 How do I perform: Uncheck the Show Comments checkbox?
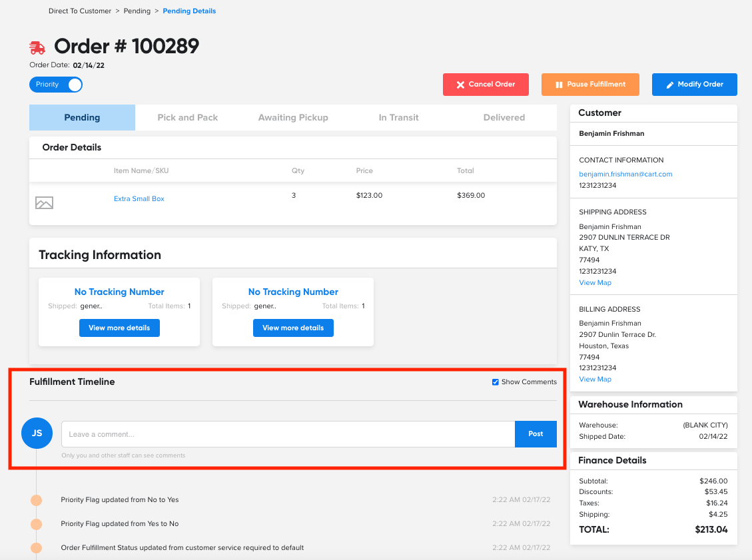pyautogui.click(x=495, y=382)
